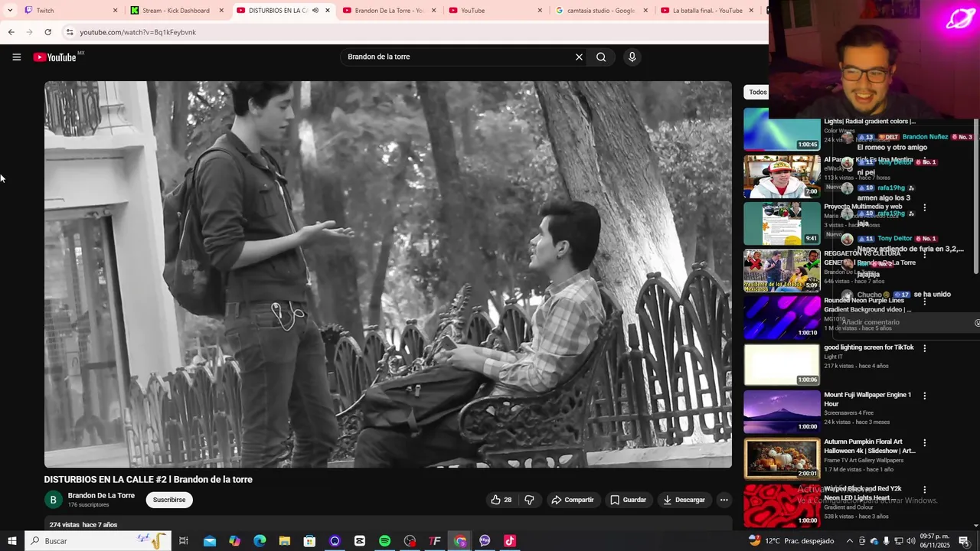980x551 pixels.
Task: Open the YouTube guide hamburger menu
Action: point(16,57)
